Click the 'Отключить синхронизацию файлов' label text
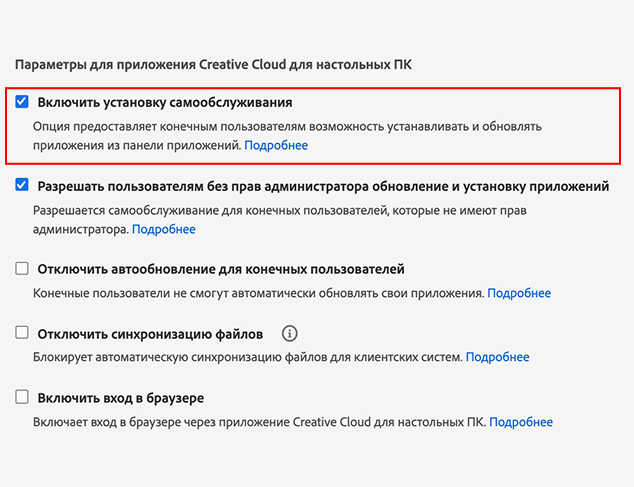634x487 pixels. coord(150,334)
